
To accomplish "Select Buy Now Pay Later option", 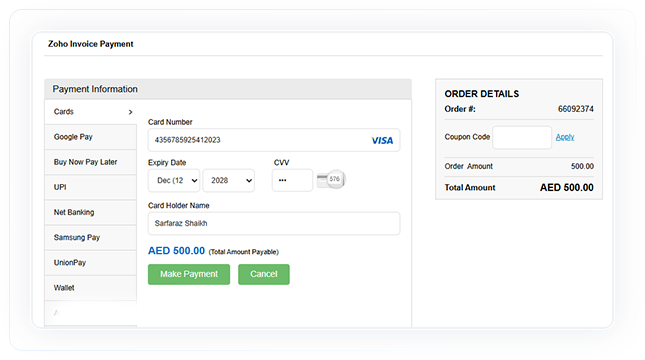I will [90, 162].
